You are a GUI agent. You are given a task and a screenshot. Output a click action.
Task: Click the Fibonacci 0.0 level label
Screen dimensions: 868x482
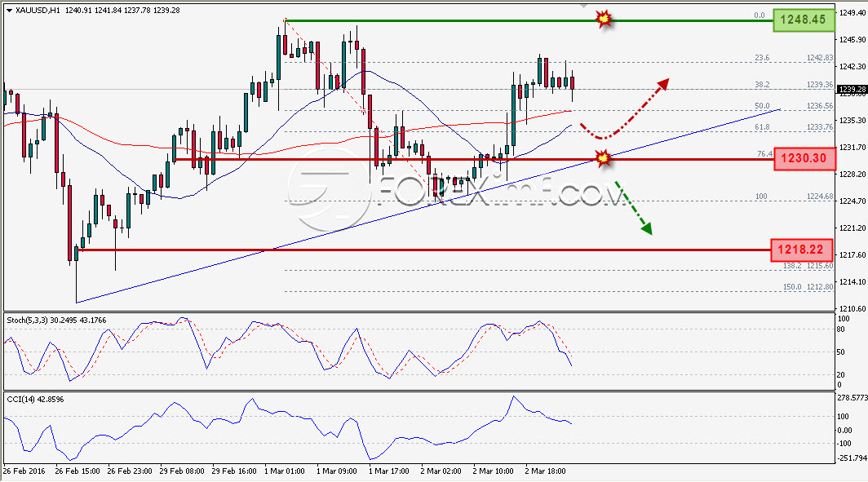(x=759, y=15)
